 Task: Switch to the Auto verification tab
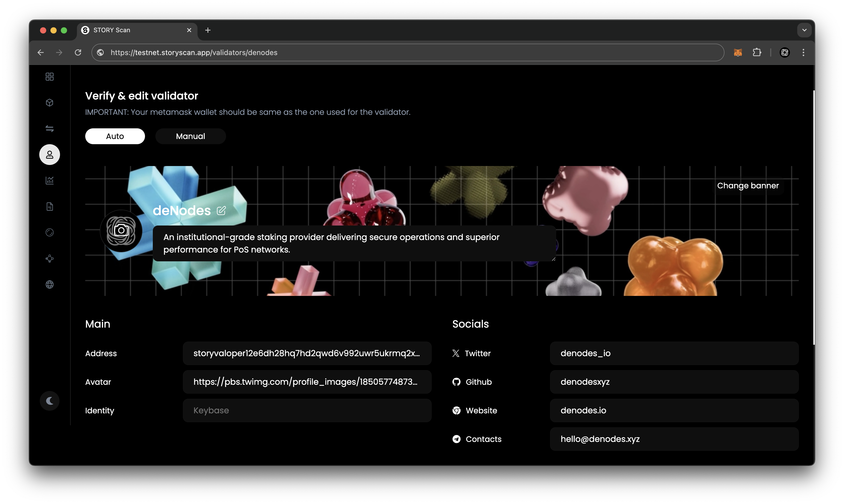pos(115,136)
